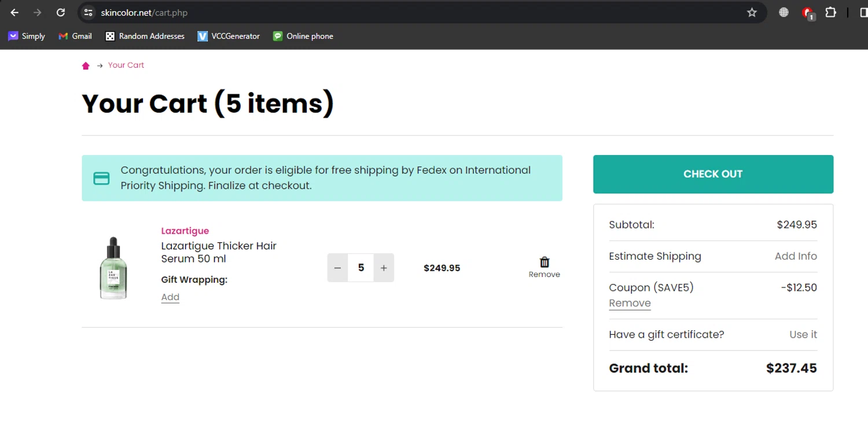
Task: Remove the serum using trash icon
Action: coord(545,267)
